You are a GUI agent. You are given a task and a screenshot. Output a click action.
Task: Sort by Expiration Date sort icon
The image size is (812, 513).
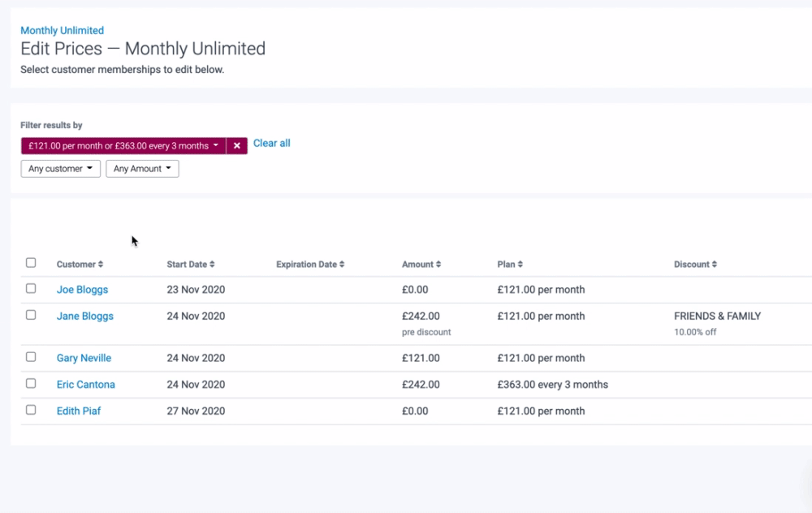click(342, 265)
